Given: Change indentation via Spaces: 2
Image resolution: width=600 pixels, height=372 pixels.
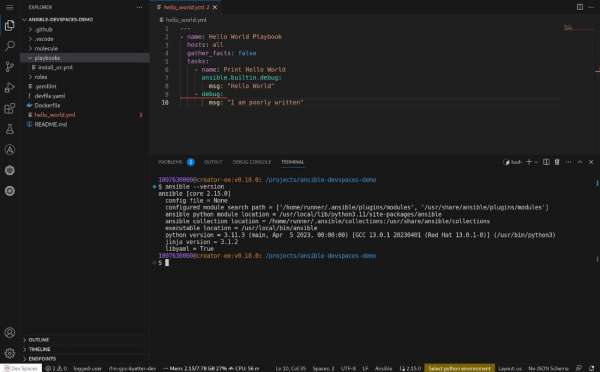Looking at the screenshot, I should pyautogui.click(x=323, y=368).
